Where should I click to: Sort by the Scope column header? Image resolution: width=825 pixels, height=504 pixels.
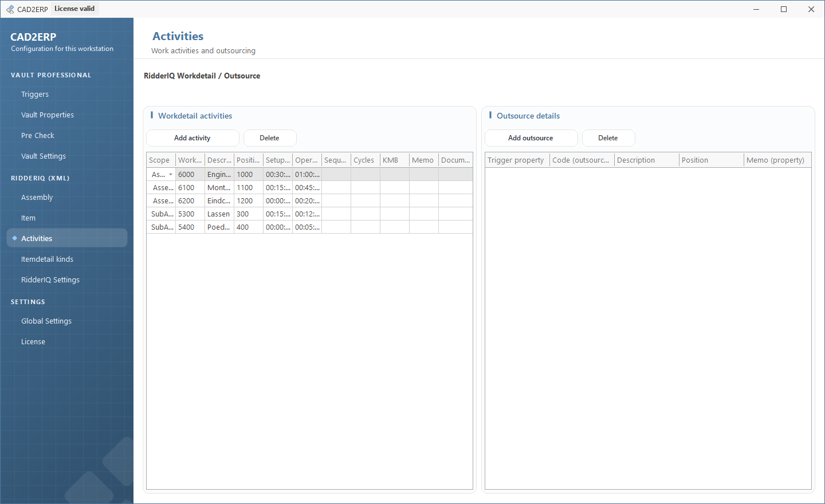pyautogui.click(x=161, y=160)
